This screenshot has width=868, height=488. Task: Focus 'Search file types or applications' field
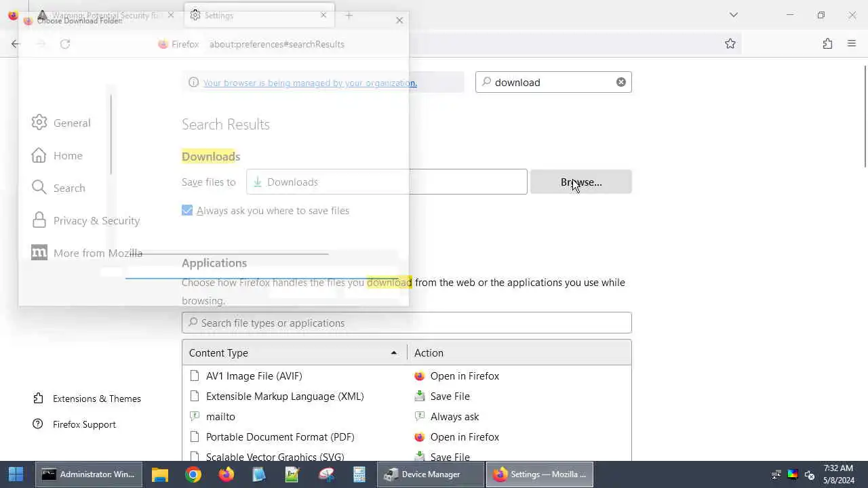407,323
